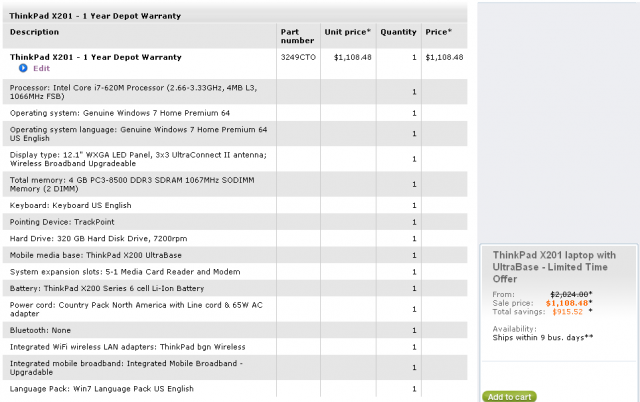The width and height of the screenshot is (640, 402).
Task: Click the Operating system language row
Action: (x=235, y=133)
